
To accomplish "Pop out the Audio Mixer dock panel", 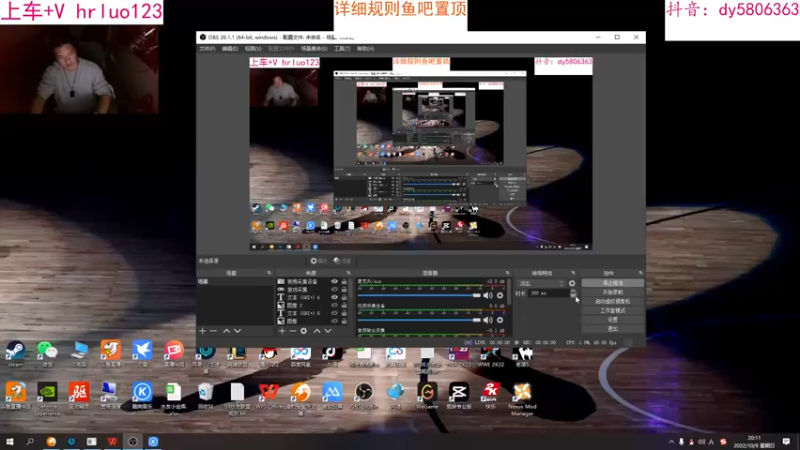I will [x=507, y=273].
